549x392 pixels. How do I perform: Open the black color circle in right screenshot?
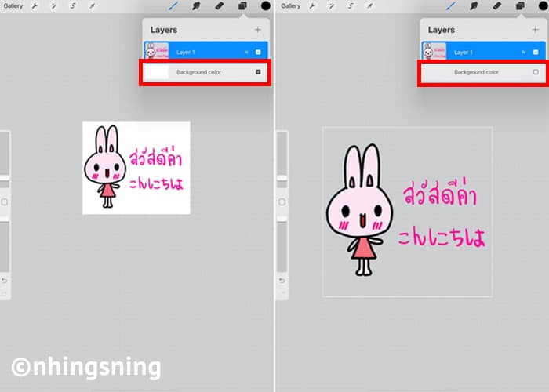544,5
